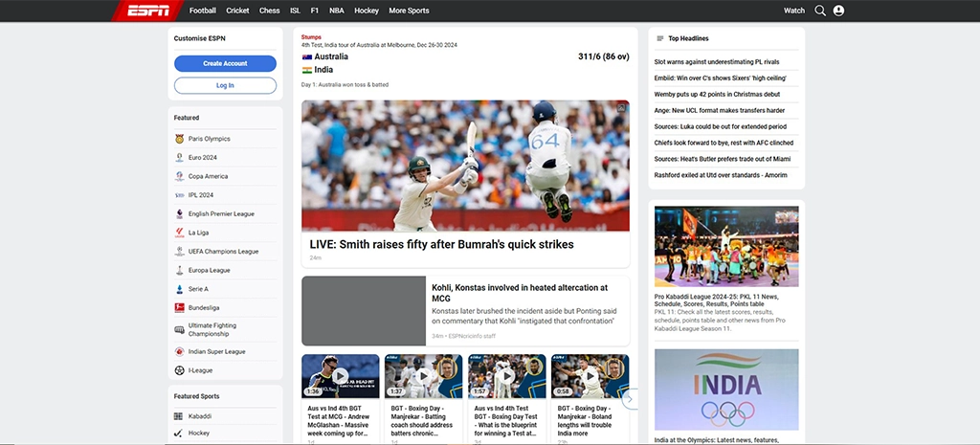Click the English Premier League icon
The width and height of the screenshot is (980, 445).
click(x=179, y=213)
